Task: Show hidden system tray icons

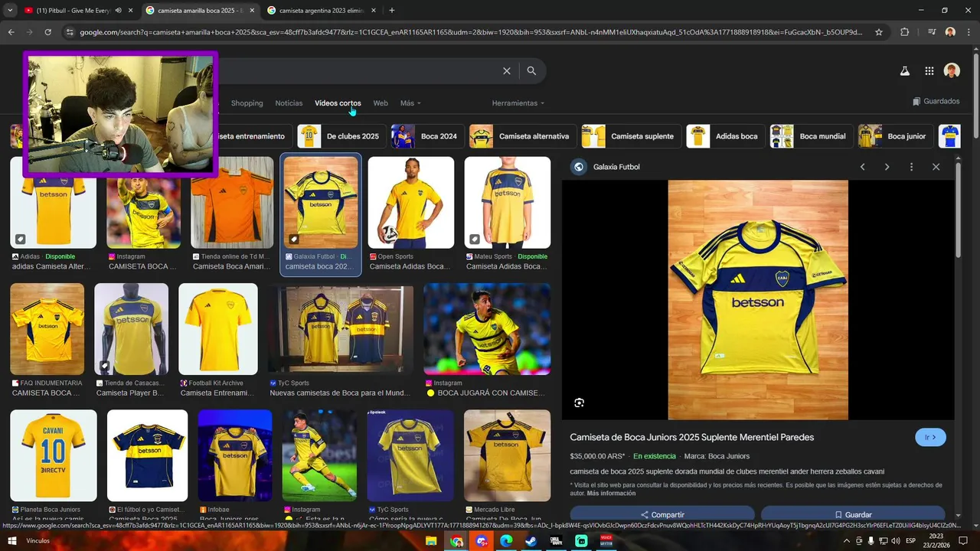Action: (847, 541)
